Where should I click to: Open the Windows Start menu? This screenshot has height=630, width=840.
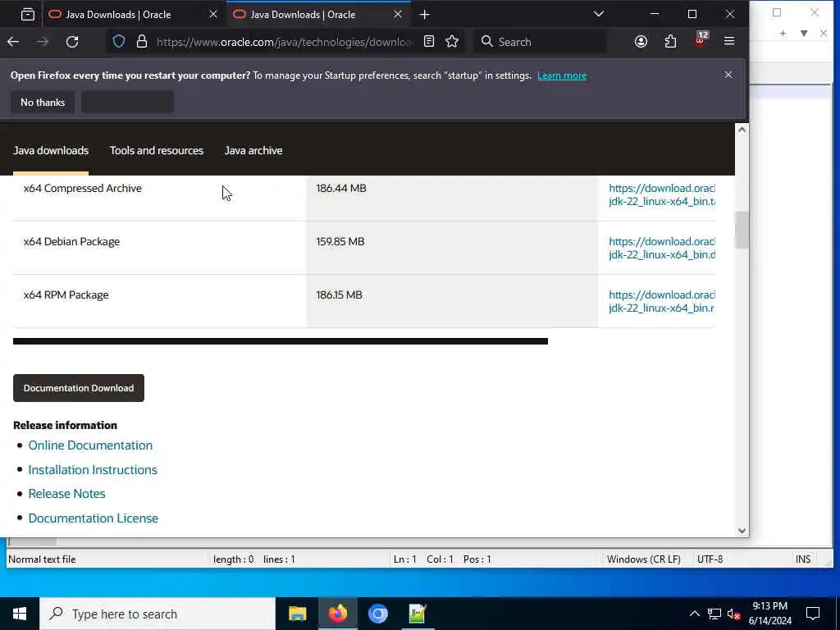(20, 614)
